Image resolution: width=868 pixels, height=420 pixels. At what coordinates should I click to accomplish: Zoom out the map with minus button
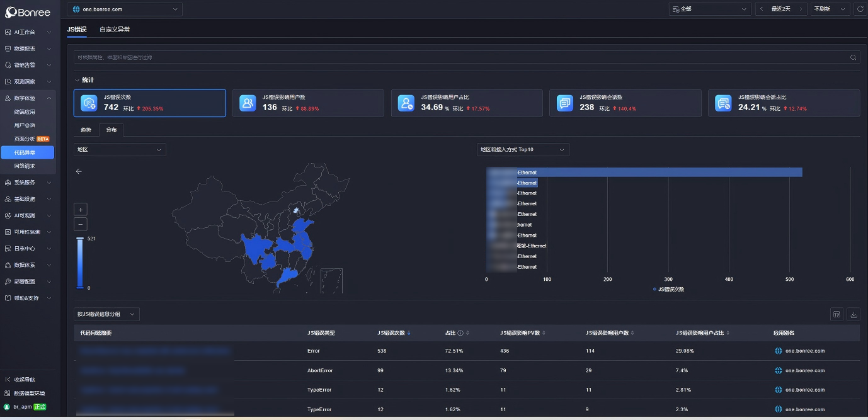(81, 224)
